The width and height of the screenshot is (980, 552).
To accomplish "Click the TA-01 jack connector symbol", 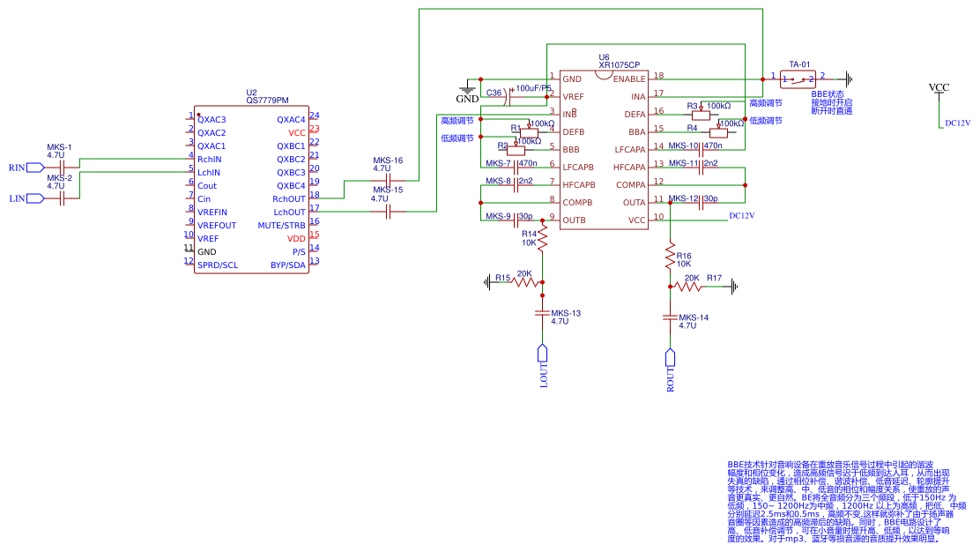I will (x=798, y=79).
